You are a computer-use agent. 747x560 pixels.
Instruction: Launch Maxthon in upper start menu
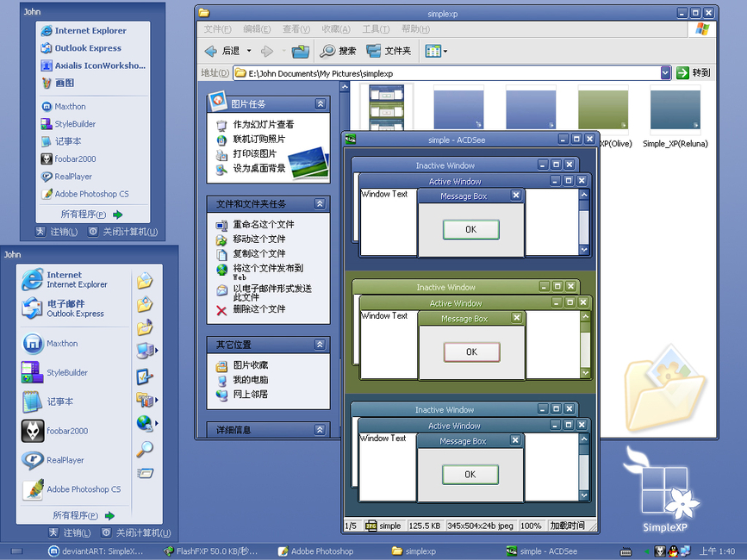pyautogui.click(x=64, y=106)
